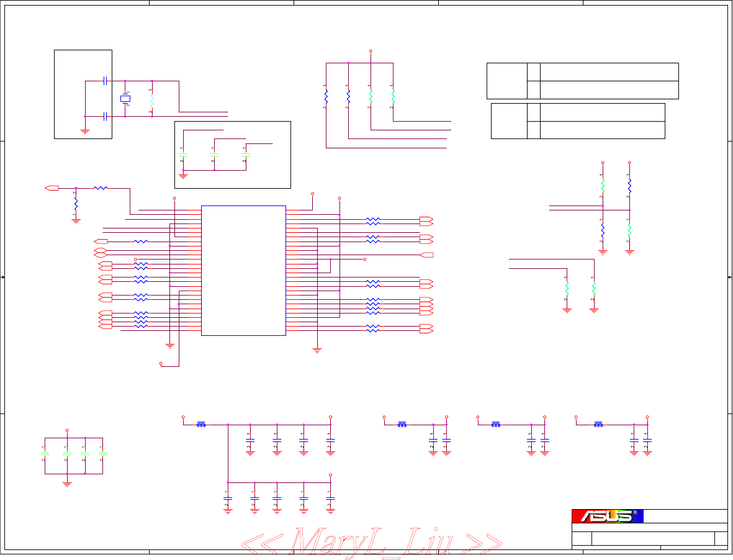Select the blue crystal oscillator symbol
Screen dimensions: 733x560
(x=125, y=99)
